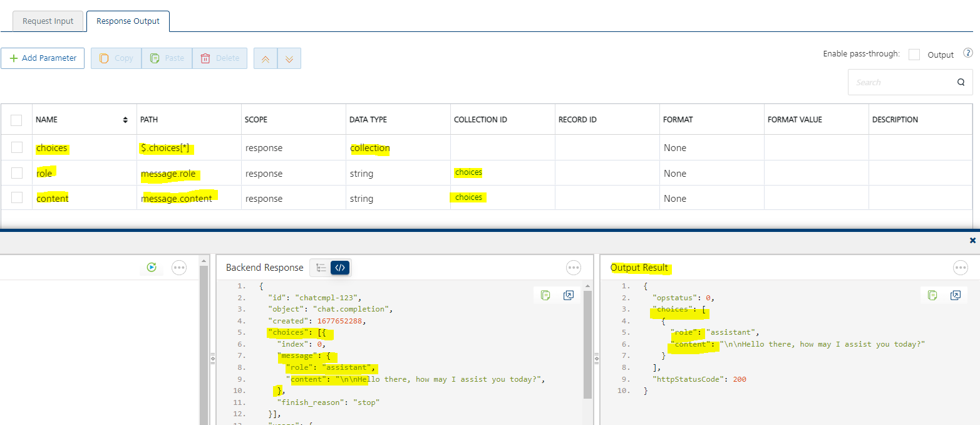This screenshot has height=425, width=980.
Task: Switch Backend Response to tree view
Action: coord(322,267)
